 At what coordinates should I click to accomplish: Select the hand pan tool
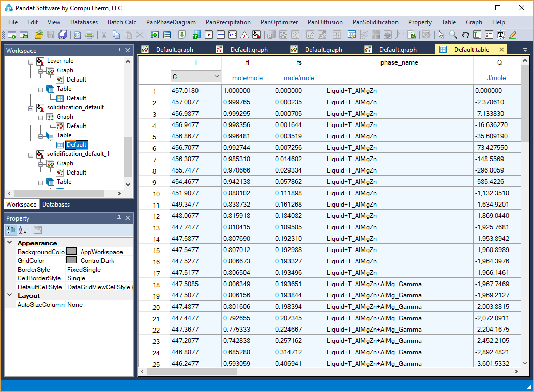click(x=465, y=35)
